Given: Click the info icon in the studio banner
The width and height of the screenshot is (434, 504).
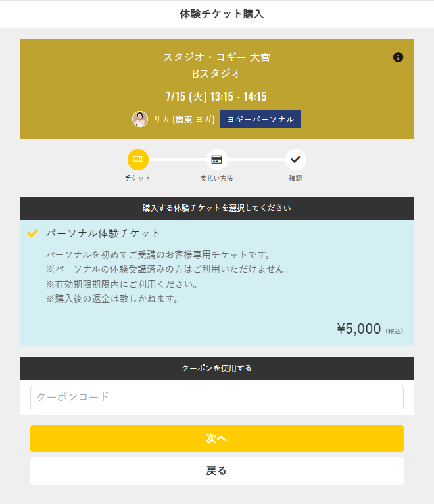Looking at the screenshot, I should (x=398, y=57).
